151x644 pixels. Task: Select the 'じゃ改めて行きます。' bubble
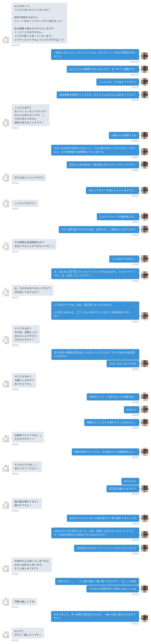point(124,259)
